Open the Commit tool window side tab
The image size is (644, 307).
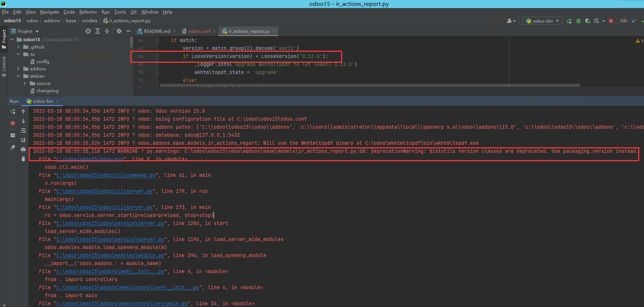click(4, 67)
